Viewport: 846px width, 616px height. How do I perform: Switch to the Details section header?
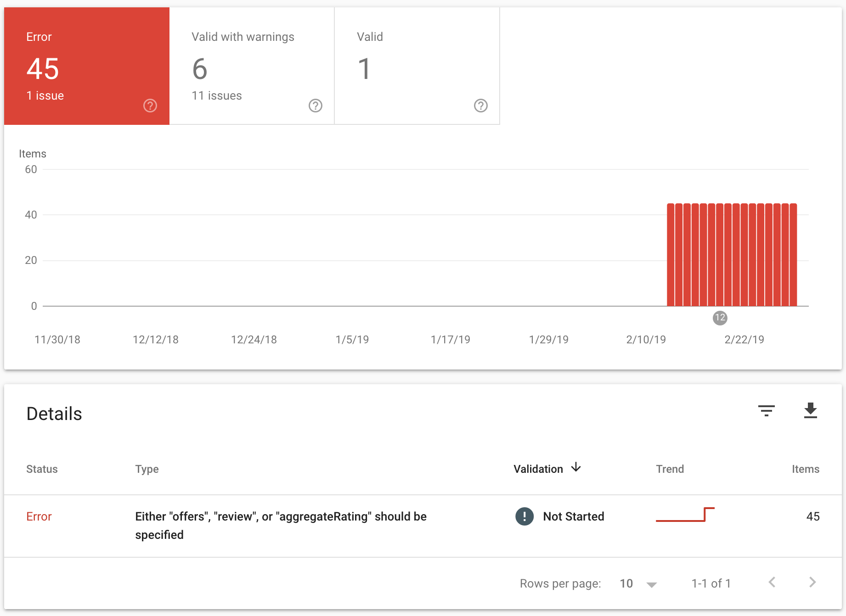click(x=54, y=414)
